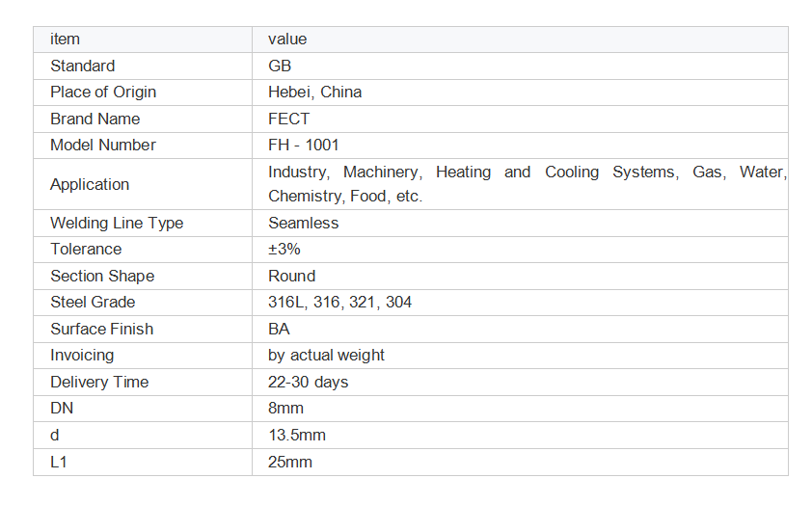Click the Application description text
The height and width of the screenshot is (505, 812).
click(528, 184)
